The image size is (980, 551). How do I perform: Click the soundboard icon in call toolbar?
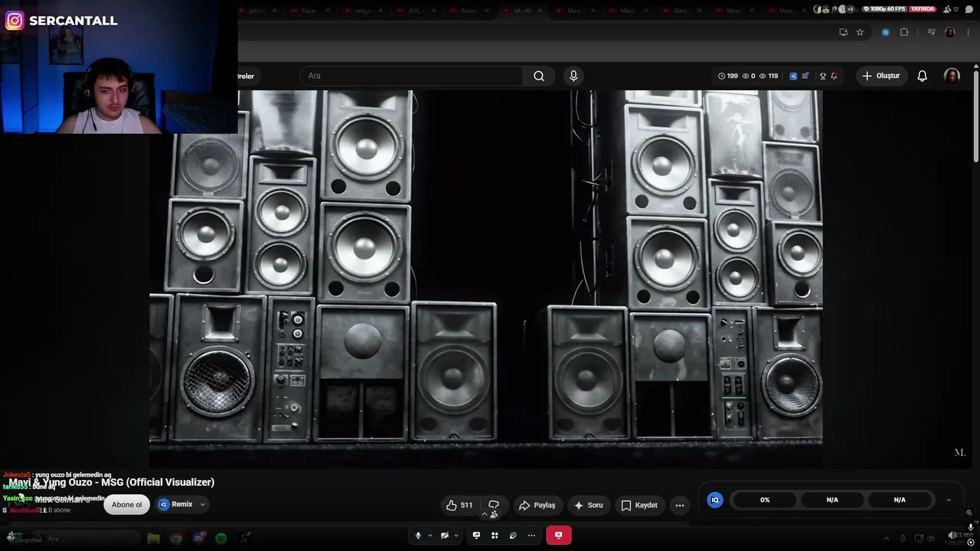(x=513, y=536)
